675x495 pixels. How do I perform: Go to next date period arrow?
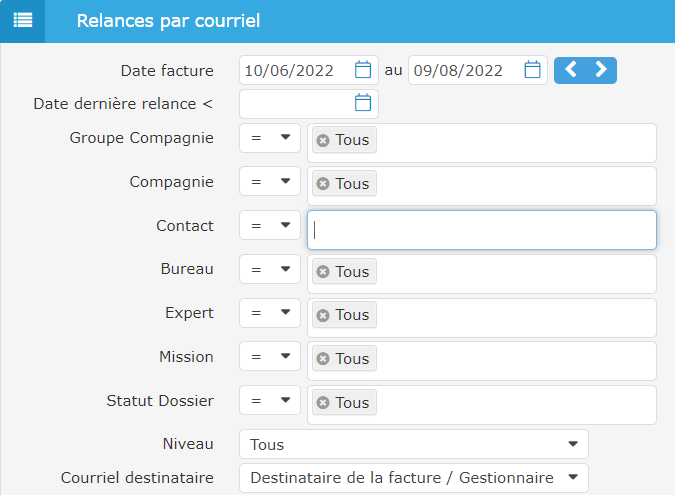tap(601, 70)
